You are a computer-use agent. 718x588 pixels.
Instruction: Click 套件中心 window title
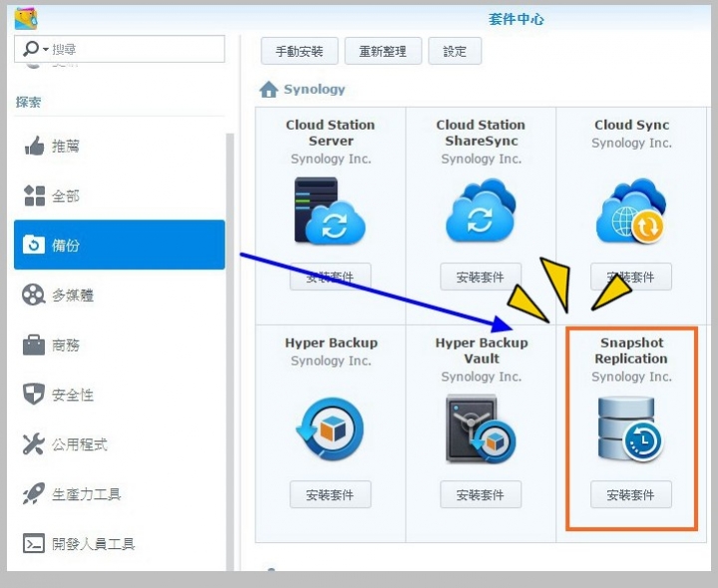pyautogui.click(x=517, y=19)
